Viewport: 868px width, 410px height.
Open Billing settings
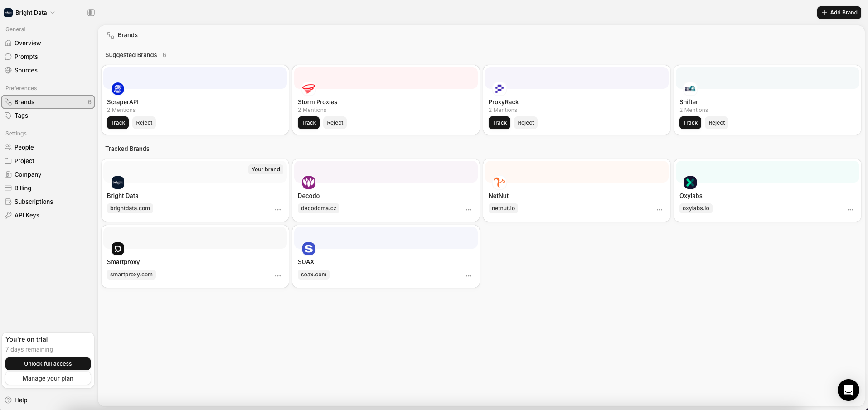[x=48, y=188]
